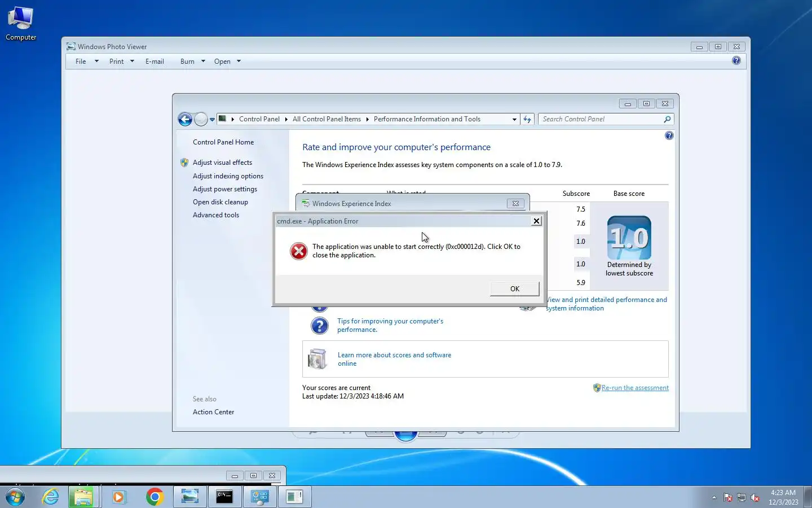Go back in the Control Panel window
Viewport: 812px width, 508px height.
tap(185, 119)
